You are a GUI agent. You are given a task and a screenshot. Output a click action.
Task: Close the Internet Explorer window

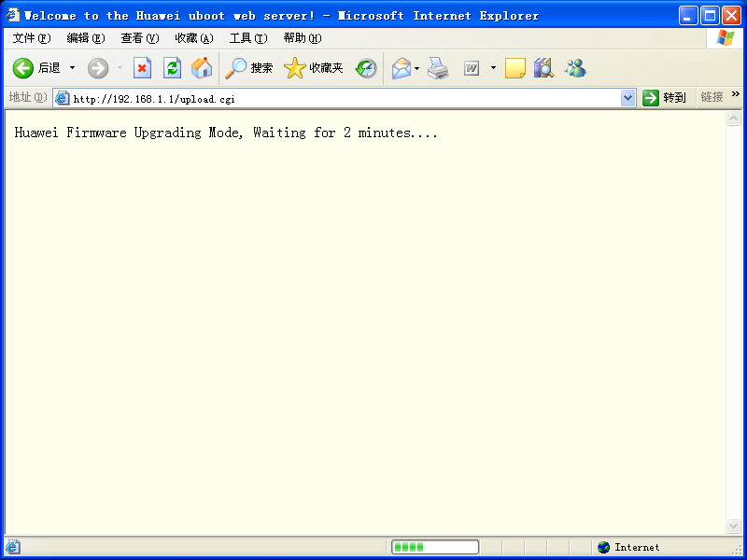pyautogui.click(x=731, y=16)
